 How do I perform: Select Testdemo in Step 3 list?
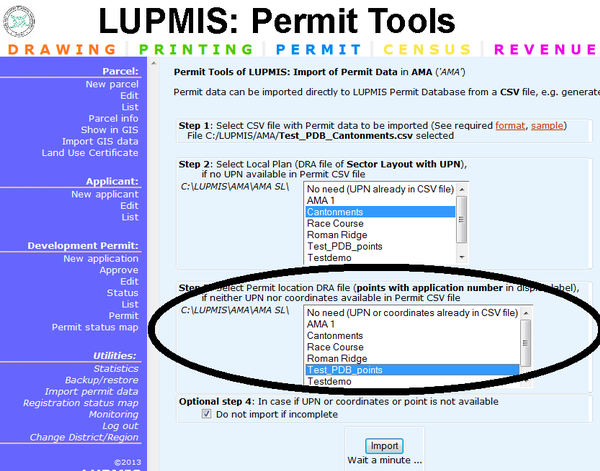(412, 381)
